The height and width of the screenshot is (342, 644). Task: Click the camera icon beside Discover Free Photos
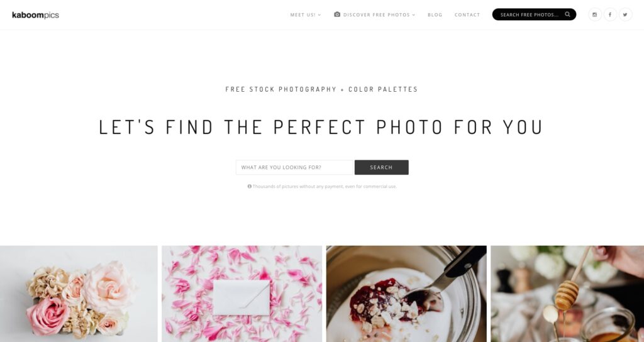point(337,14)
